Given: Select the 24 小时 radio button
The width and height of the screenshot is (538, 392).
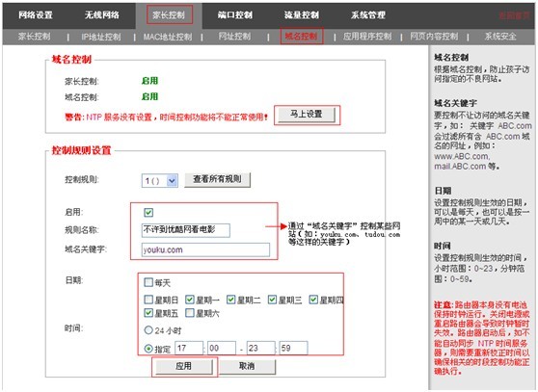Looking at the screenshot, I should (148, 330).
